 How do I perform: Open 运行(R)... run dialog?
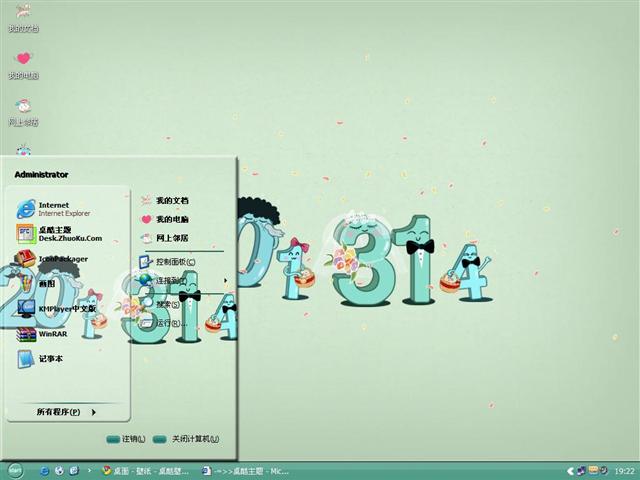pyautogui.click(x=163, y=324)
